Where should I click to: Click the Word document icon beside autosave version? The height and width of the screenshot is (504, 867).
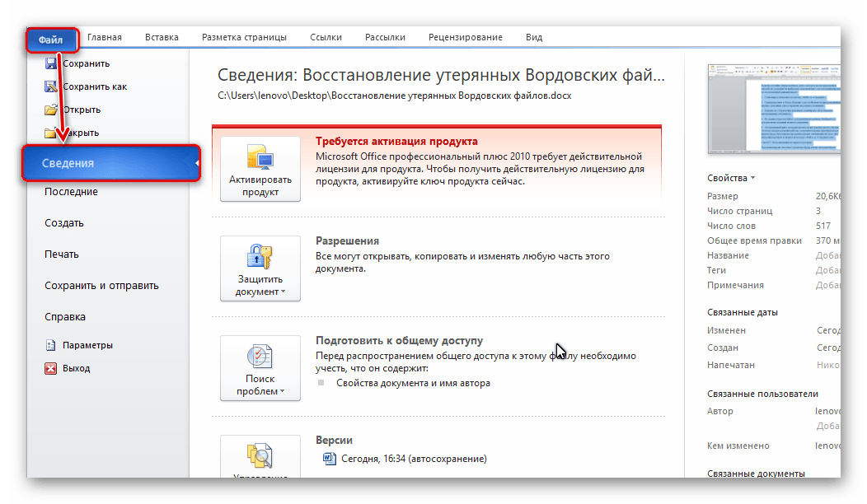(x=330, y=459)
